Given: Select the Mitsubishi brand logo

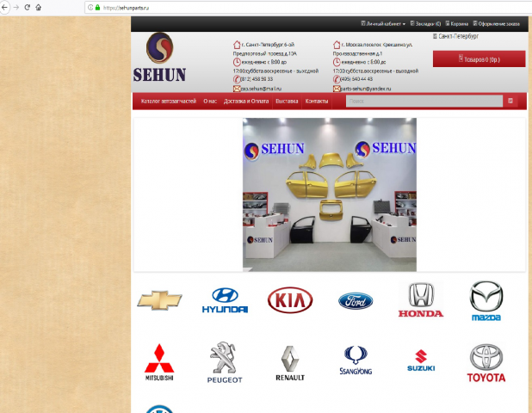Looking at the screenshot, I should click(159, 362).
